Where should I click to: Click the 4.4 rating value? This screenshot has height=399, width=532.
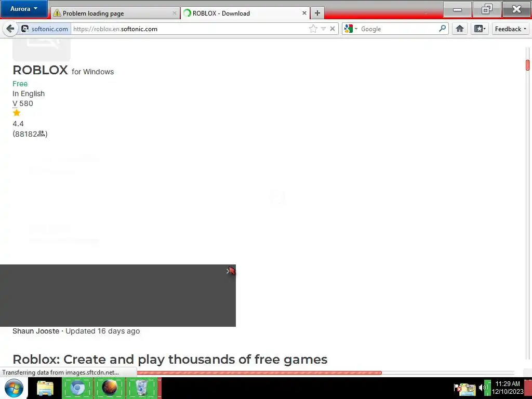(x=18, y=124)
